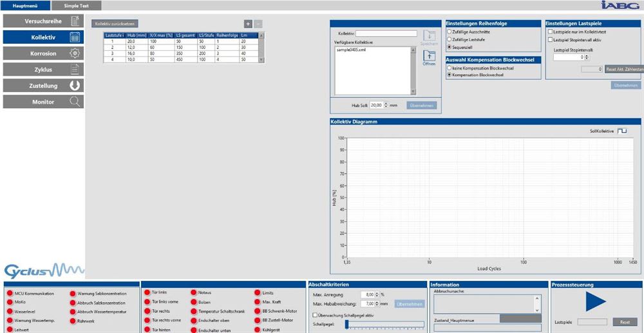Click LS gesamt cell 350 in row 3
644x333 pixels.
pyautogui.click(x=186, y=54)
